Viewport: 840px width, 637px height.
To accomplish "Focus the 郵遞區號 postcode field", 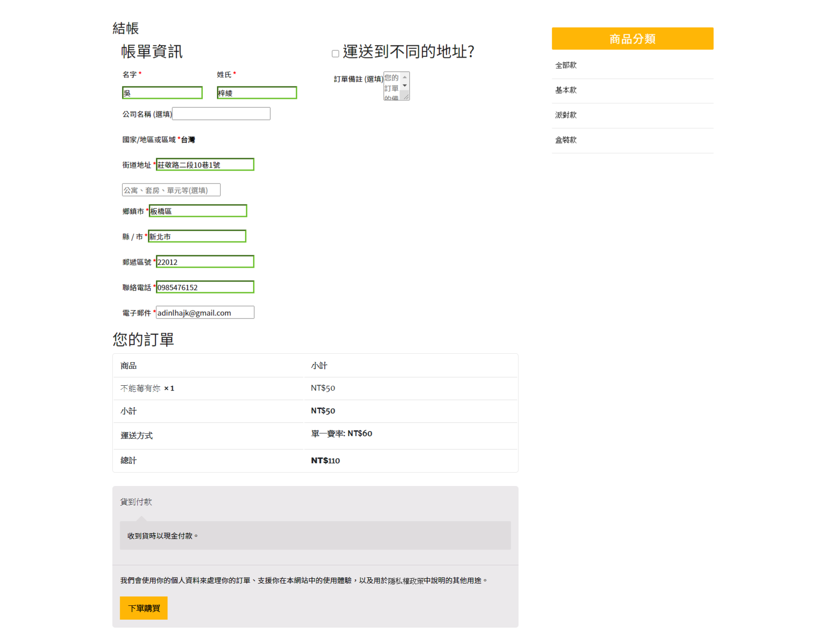I will pyautogui.click(x=205, y=262).
